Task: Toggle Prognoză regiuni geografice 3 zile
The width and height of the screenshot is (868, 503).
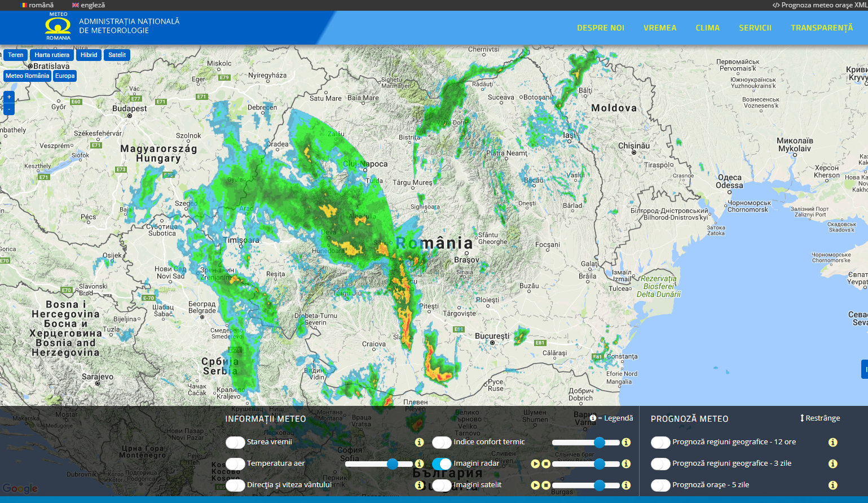Action: point(660,463)
